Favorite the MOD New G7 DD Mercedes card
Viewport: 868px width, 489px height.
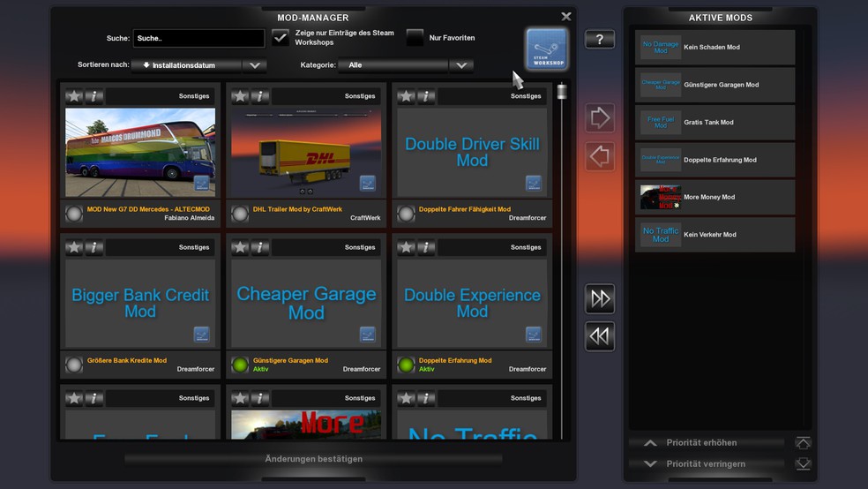click(x=74, y=96)
